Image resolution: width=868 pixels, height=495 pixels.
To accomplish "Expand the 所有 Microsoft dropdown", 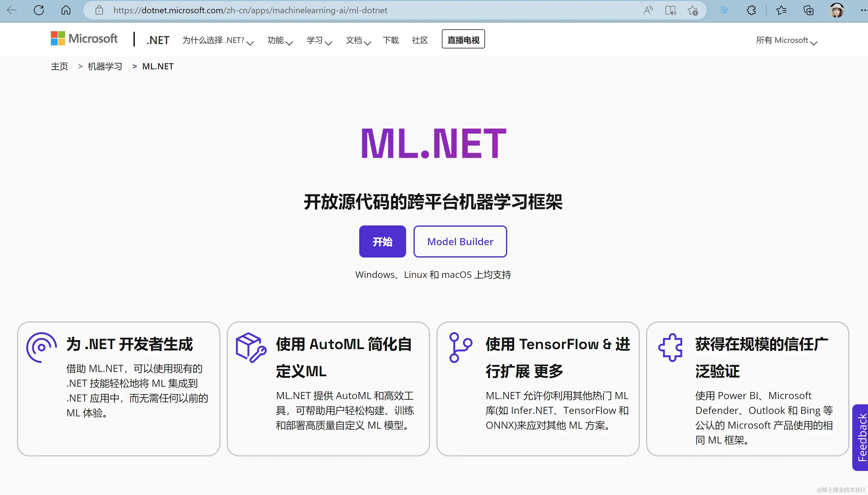I will (x=786, y=40).
